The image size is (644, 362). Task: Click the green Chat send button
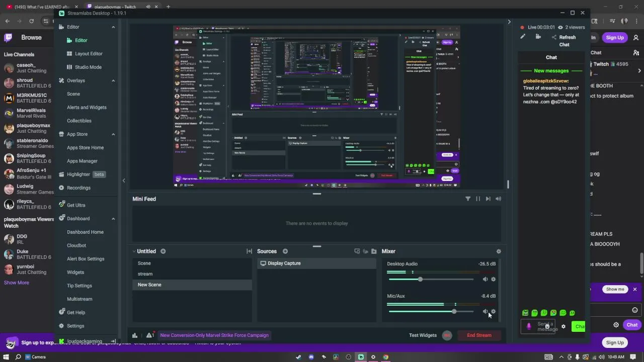pyautogui.click(x=579, y=327)
